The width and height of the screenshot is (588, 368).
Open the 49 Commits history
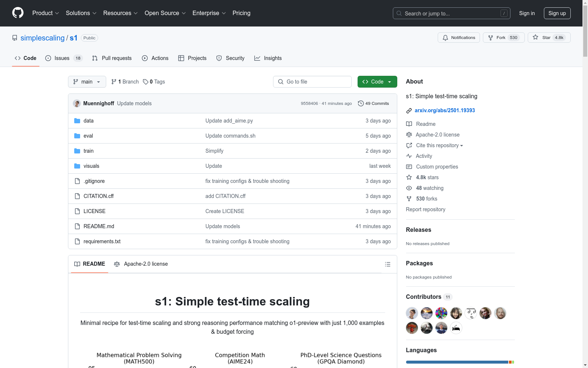(373, 103)
